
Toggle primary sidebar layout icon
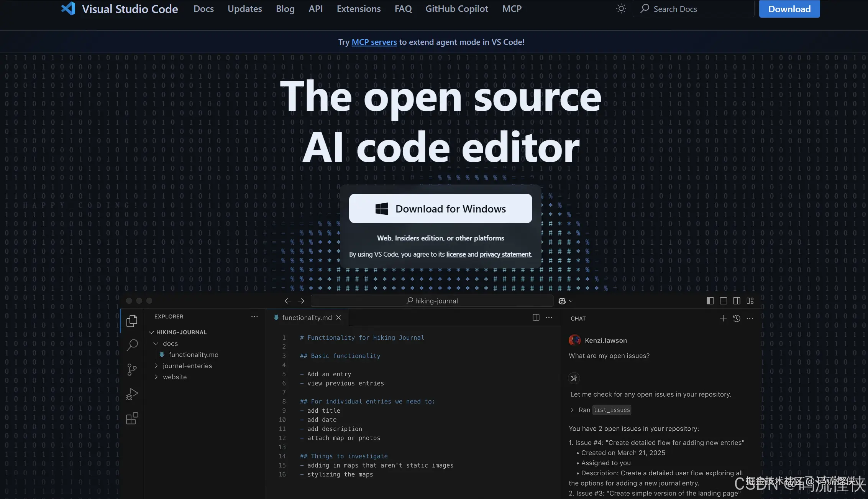click(710, 301)
